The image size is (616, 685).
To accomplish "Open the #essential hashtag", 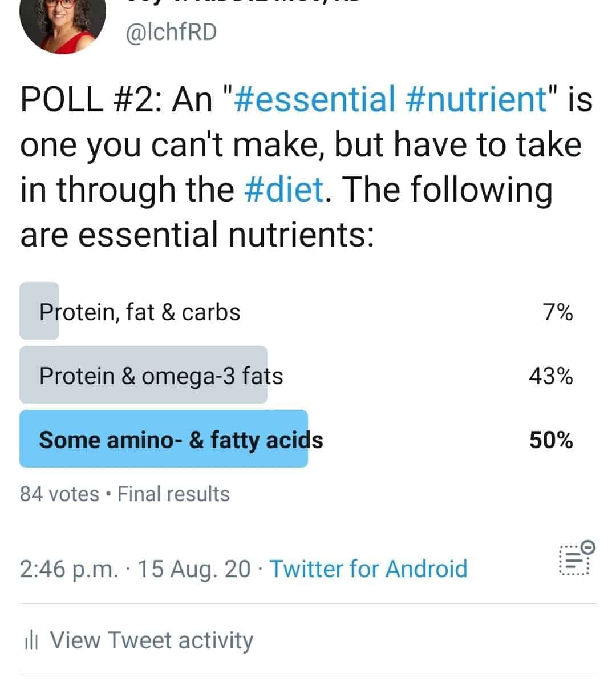I will (314, 98).
